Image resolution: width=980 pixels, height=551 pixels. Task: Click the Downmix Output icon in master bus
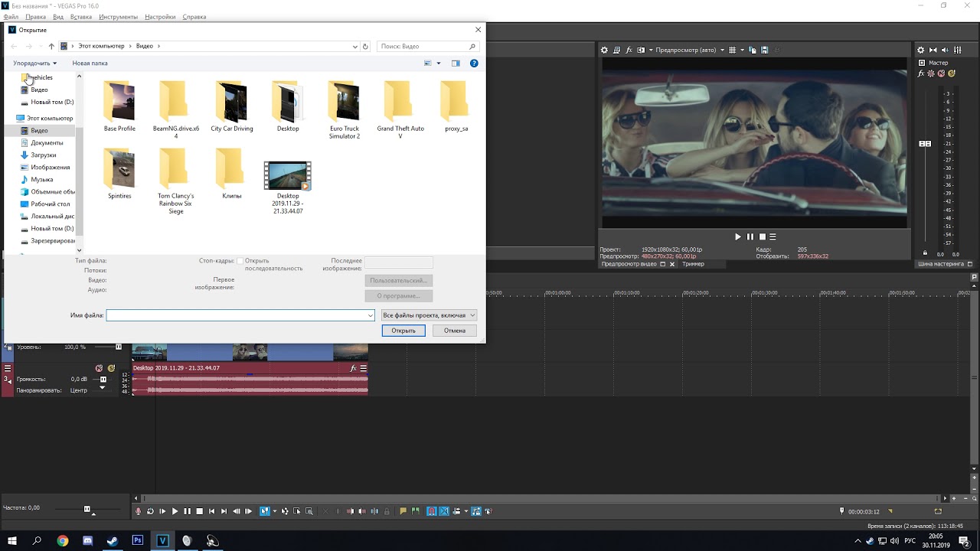pos(933,50)
